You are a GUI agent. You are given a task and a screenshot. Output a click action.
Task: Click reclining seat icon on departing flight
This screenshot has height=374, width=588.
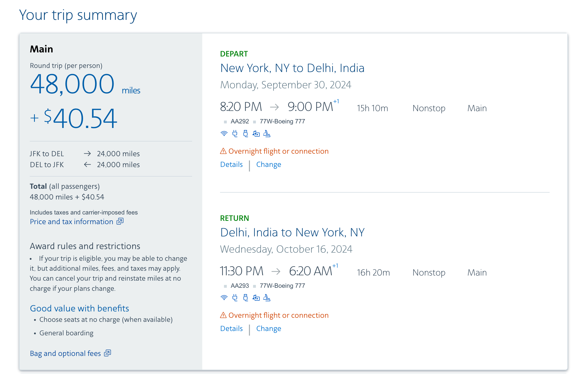tap(267, 134)
